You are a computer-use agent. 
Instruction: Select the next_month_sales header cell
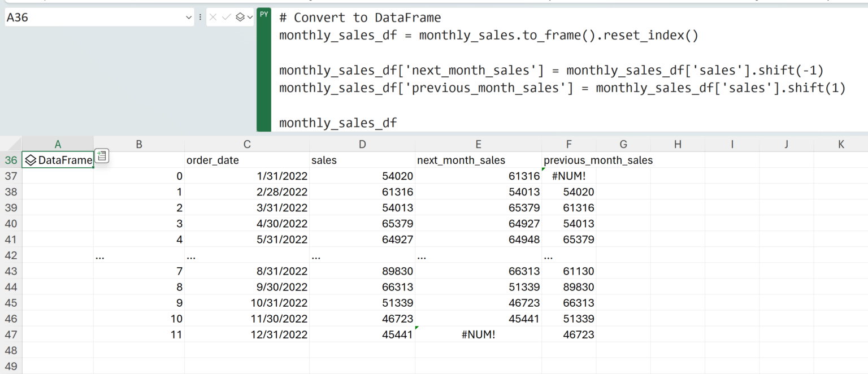[x=478, y=160]
